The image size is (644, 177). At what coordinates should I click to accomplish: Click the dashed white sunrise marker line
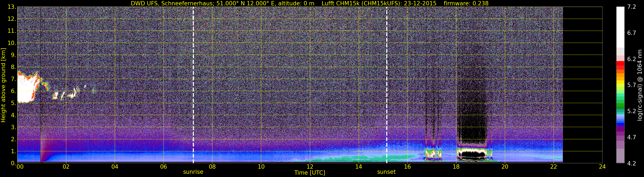[x=193, y=85]
